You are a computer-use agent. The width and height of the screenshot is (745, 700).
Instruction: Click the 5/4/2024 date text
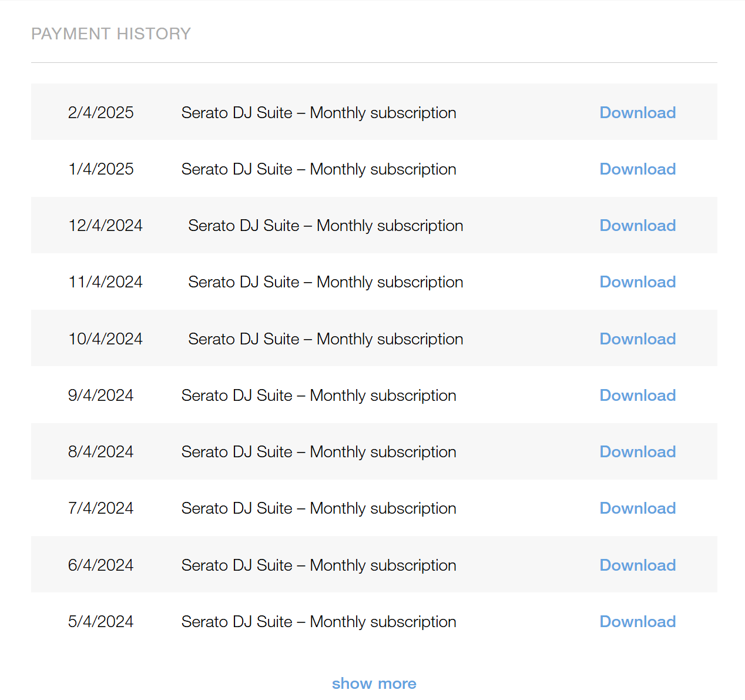tap(100, 621)
